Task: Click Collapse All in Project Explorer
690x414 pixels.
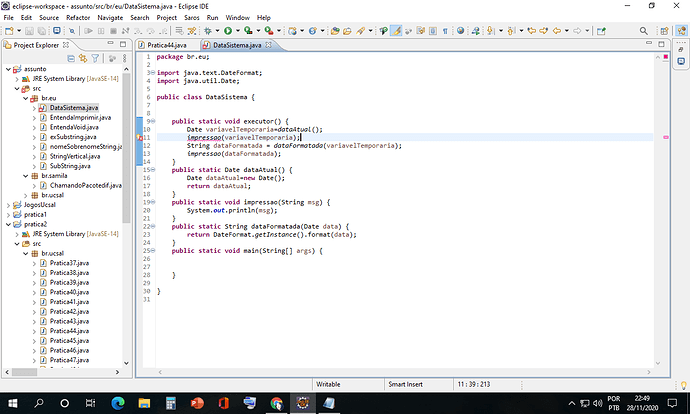Action: [x=71, y=58]
